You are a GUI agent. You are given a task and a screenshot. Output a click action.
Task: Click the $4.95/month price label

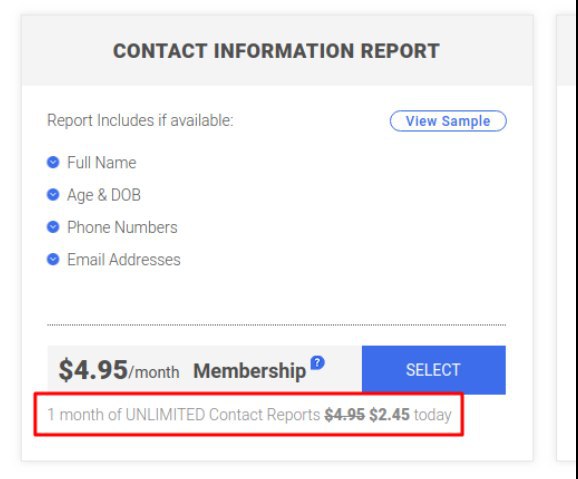[x=119, y=370]
